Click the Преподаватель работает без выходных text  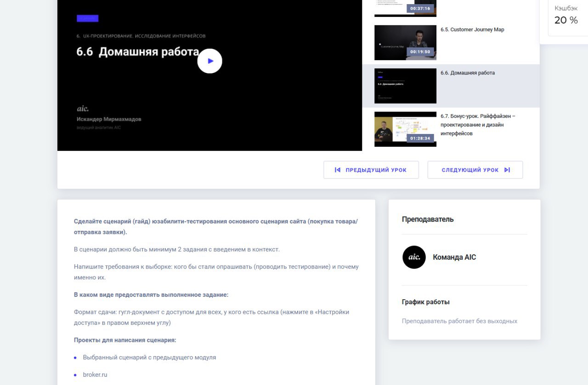(459, 321)
